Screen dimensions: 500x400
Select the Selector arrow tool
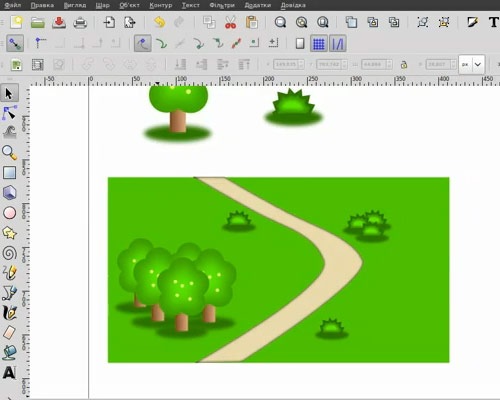click(x=9, y=94)
